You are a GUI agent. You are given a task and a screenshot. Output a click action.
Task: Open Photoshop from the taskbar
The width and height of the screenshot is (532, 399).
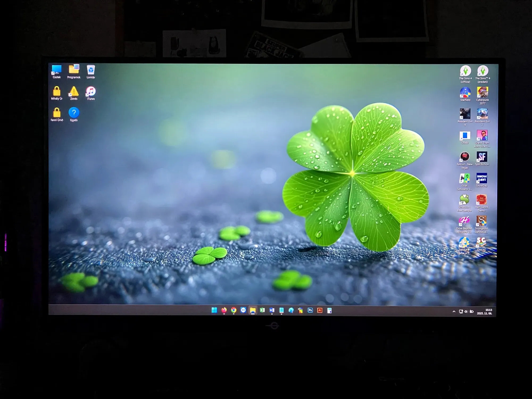coord(310,310)
